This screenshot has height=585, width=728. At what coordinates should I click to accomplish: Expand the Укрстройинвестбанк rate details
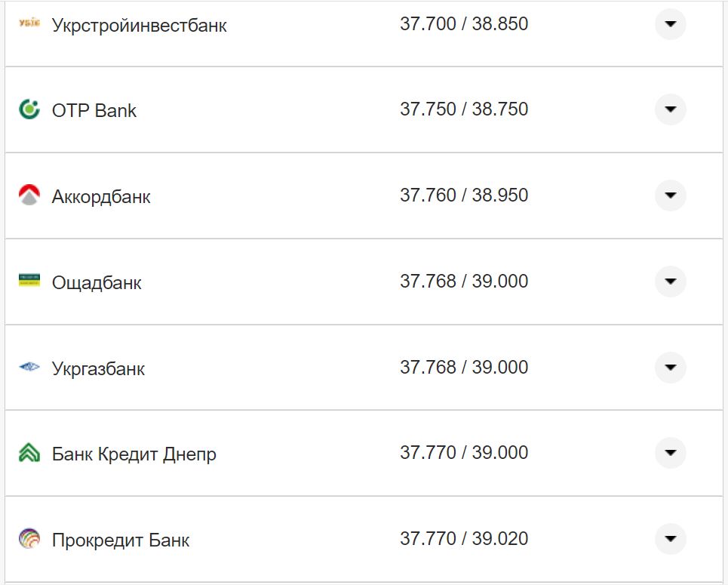coord(670,25)
